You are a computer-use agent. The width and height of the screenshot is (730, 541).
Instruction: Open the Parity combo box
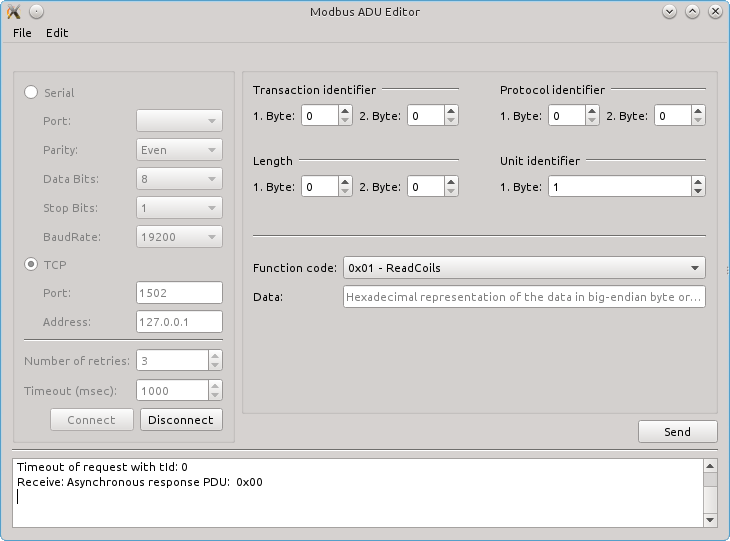pos(179,150)
